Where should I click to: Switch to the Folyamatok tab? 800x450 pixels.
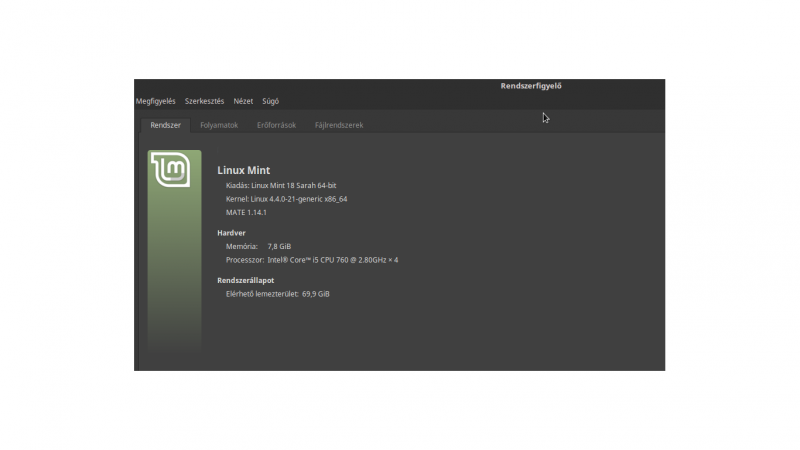(x=219, y=125)
